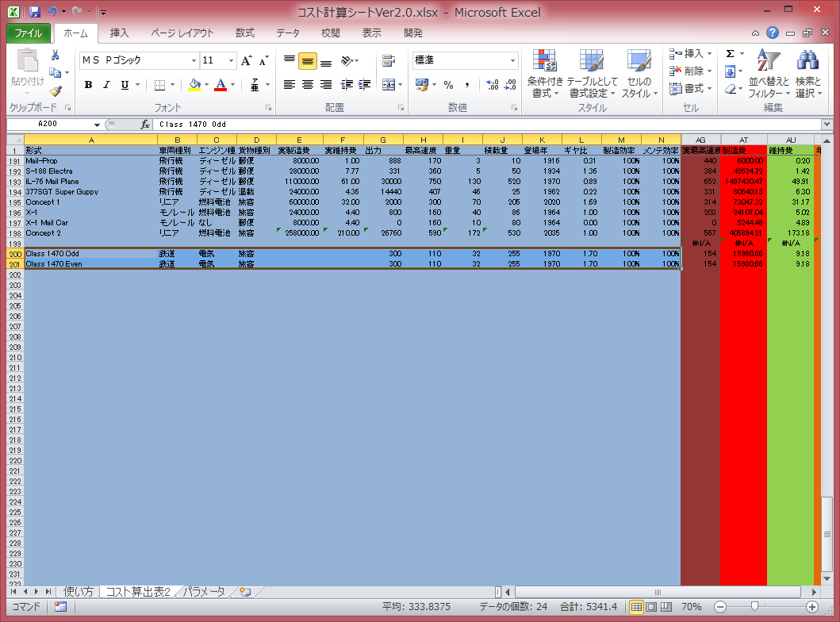840x622 pixels.
Task: Open Cell Styles gallery
Action: (639, 74)
